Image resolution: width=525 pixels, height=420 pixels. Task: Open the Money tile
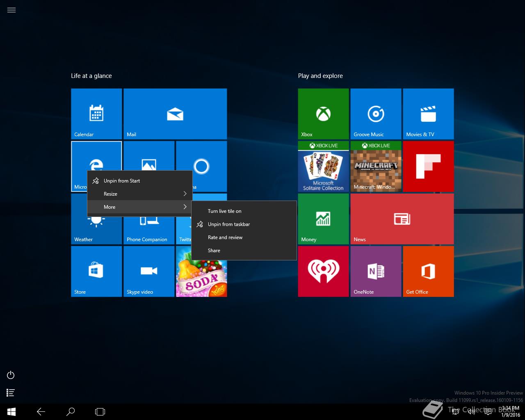[x=323, y=219]
